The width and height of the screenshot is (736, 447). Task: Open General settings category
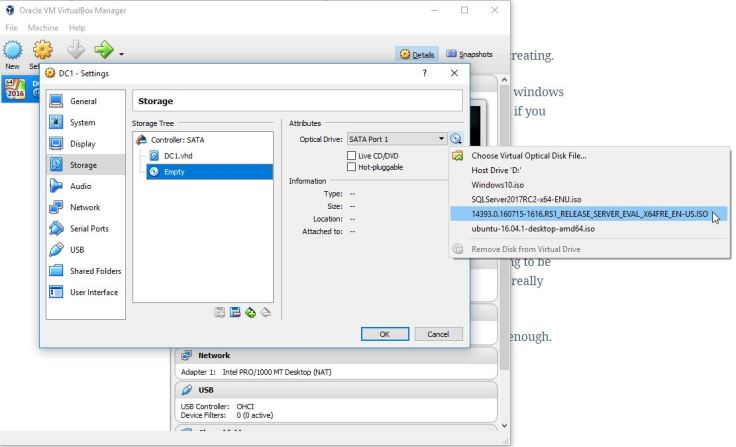pyautogui.click(x=85, y=101)
